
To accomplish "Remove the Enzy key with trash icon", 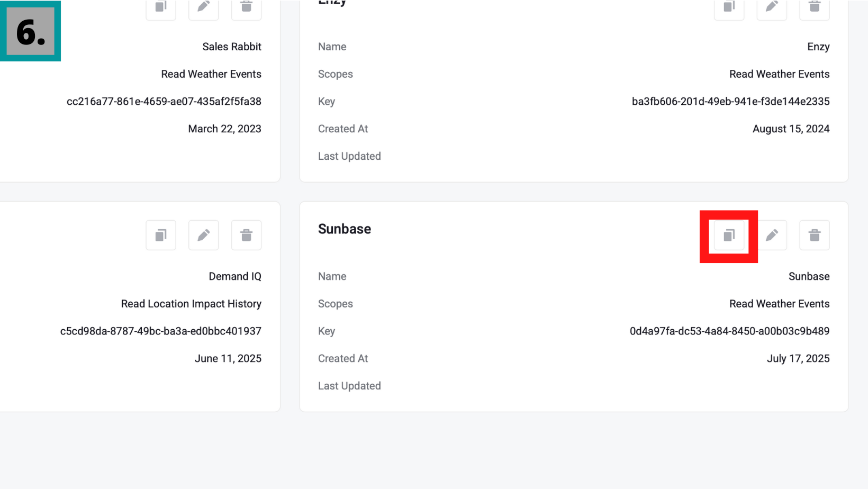I will 815,7.
